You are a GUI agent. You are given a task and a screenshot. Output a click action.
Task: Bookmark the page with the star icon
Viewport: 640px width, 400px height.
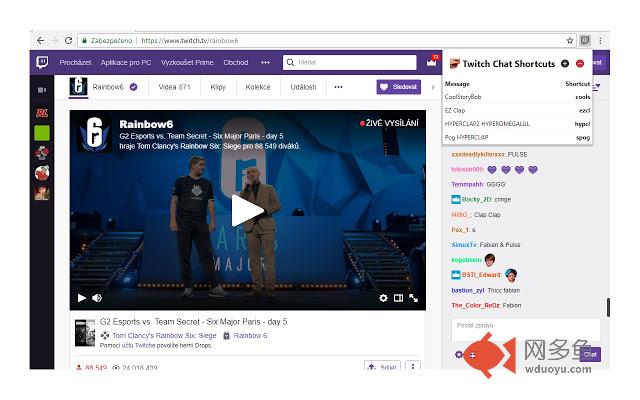(x=570, y=40)
